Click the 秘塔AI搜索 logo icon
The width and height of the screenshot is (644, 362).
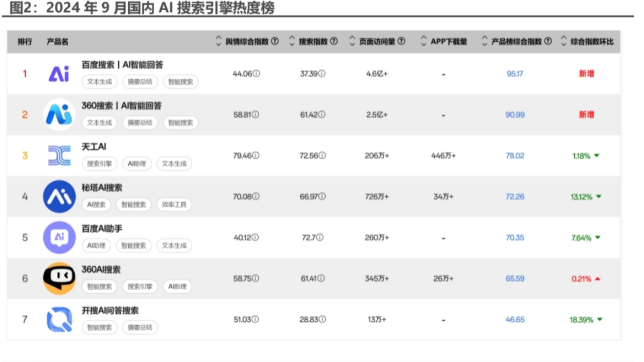click(x=59, y=196)
